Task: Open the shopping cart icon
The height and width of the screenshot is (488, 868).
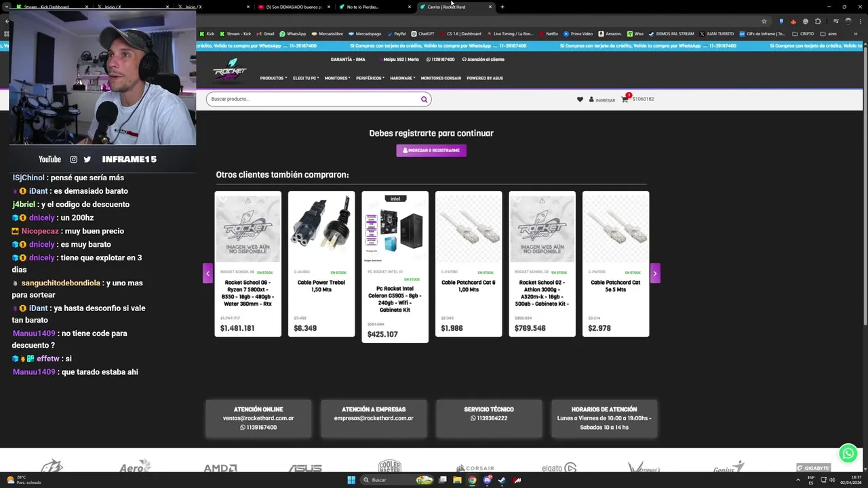Action: click(625, 99)
